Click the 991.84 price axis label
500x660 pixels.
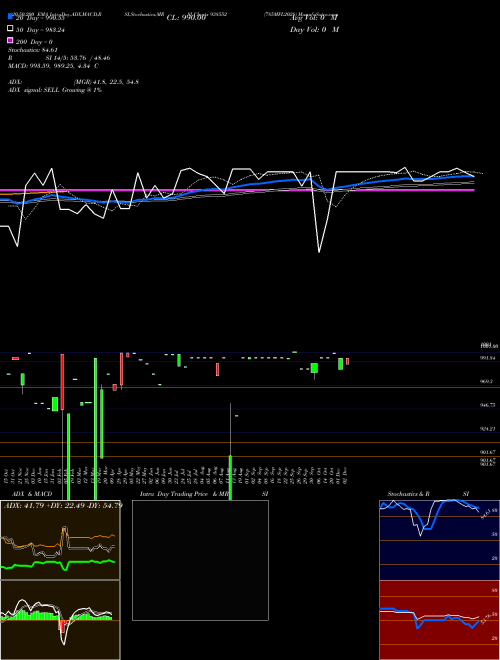point(487,358)
